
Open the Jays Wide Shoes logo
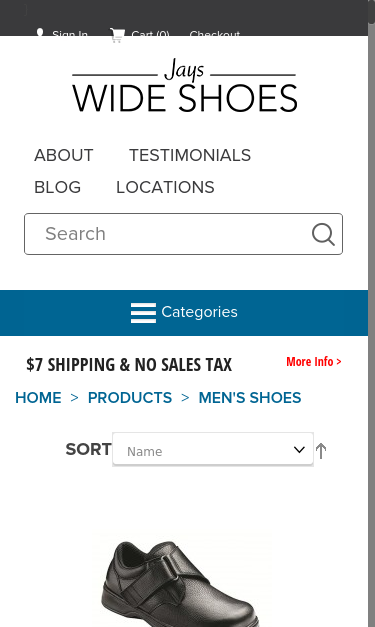click(x=184, y=85)
